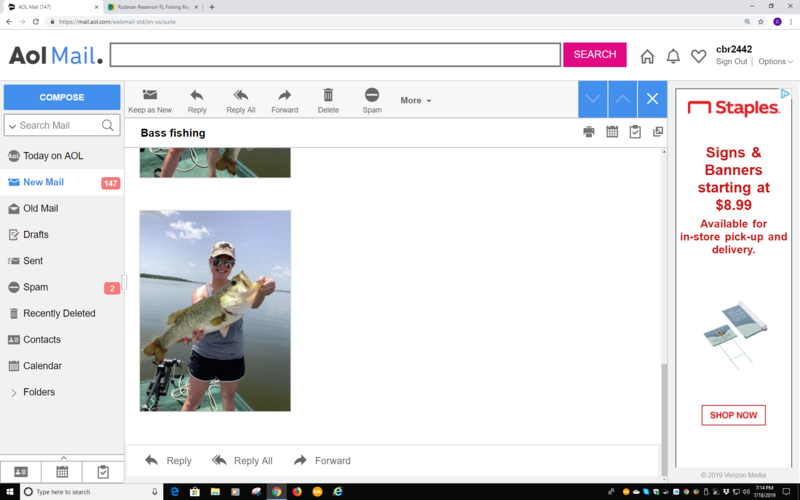This screenshot has height=500, width=800.
Task: Click the browser address bar URL
Action: pos(117,22)
